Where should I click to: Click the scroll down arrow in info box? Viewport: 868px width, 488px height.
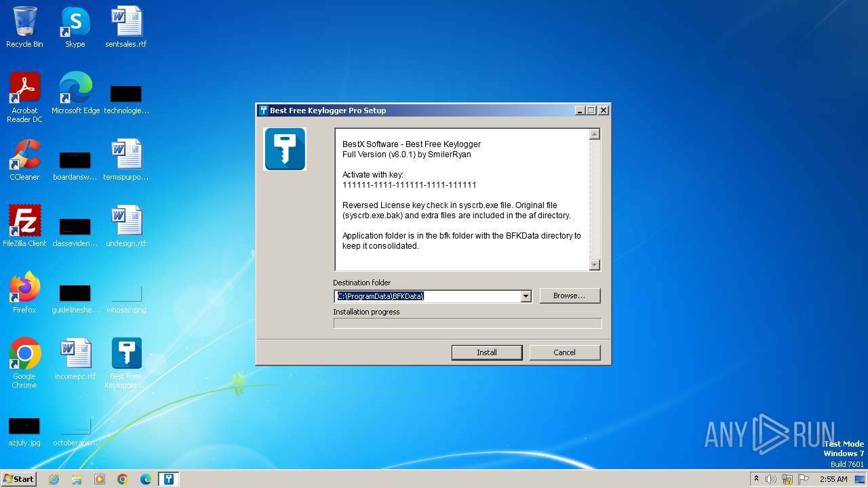click(x=595, y=265)
